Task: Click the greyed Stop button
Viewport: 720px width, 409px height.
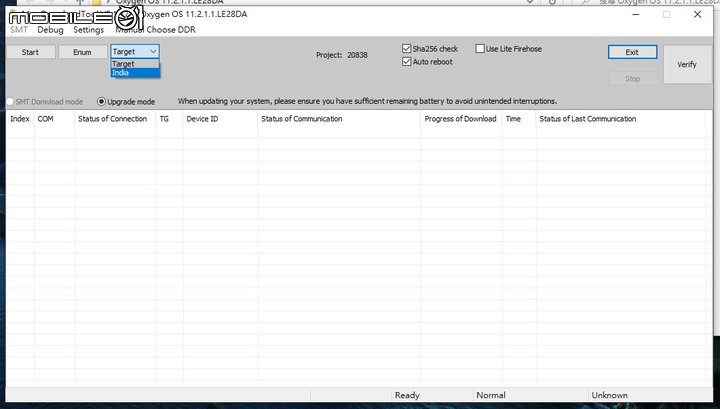Action: click(x=632, y=78)
